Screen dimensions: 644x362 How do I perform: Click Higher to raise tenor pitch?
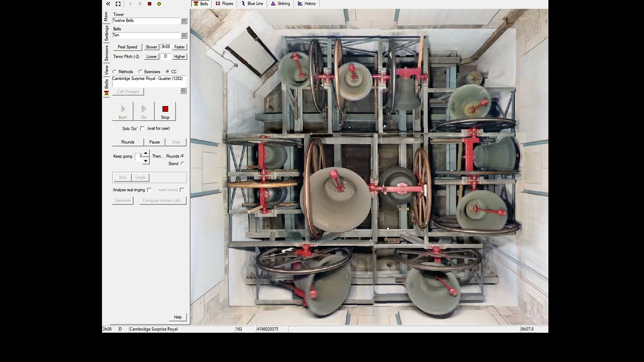pyautogui.click(x=180, y=56)
